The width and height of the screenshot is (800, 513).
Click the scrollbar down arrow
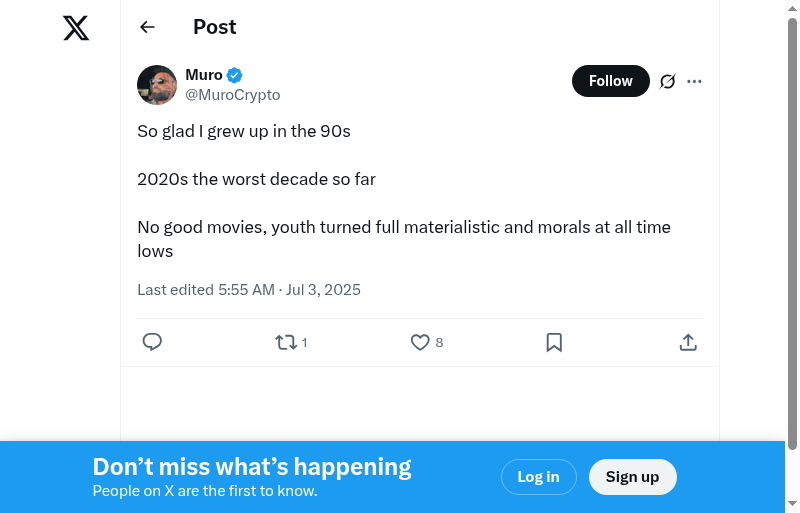coord(792,504)
